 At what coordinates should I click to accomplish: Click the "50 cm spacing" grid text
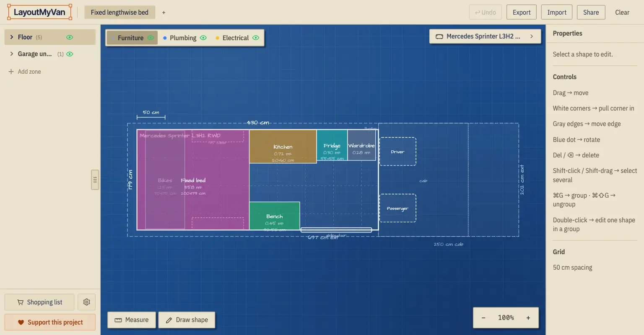pos(573,268)
